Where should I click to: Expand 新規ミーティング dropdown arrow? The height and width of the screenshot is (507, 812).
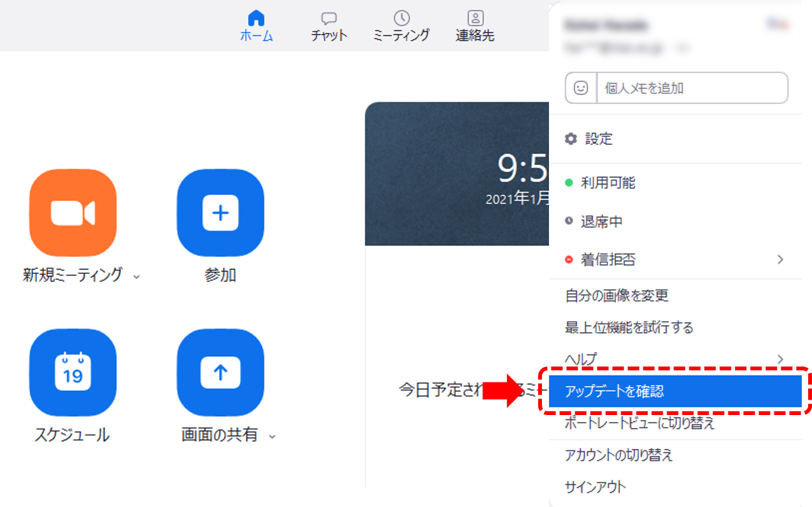[x=136, y=276]
